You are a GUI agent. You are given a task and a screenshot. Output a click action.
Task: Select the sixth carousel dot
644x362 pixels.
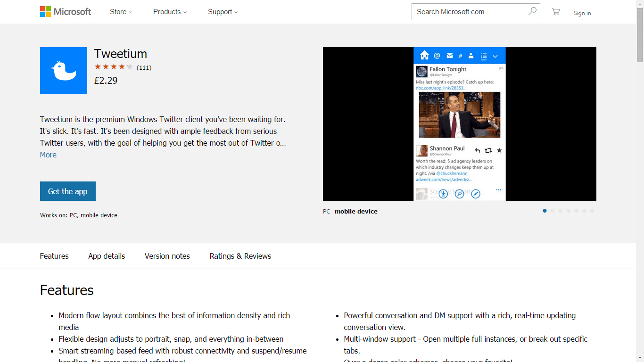[584, 211]
